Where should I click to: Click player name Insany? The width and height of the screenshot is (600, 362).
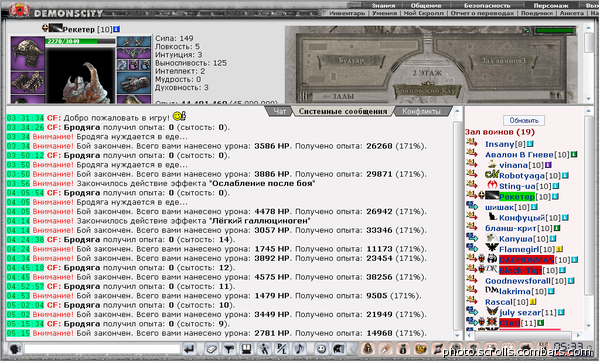click(499, 144)
